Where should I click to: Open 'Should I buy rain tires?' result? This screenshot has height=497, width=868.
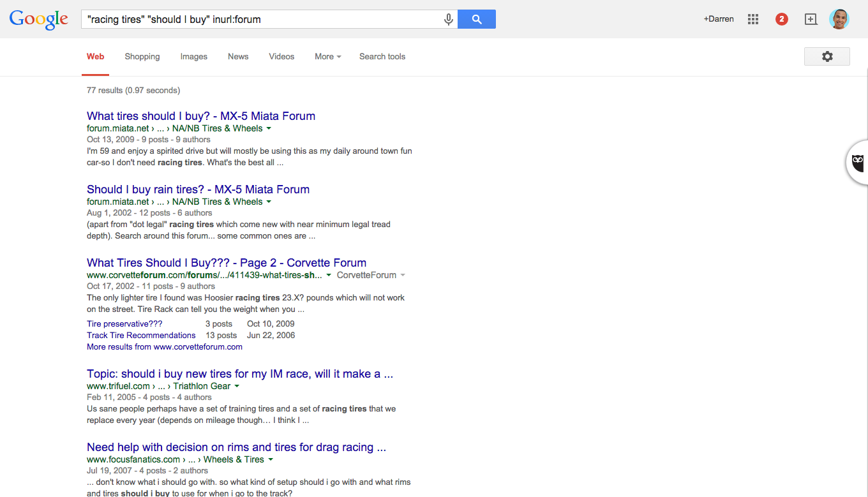point(198,189)
